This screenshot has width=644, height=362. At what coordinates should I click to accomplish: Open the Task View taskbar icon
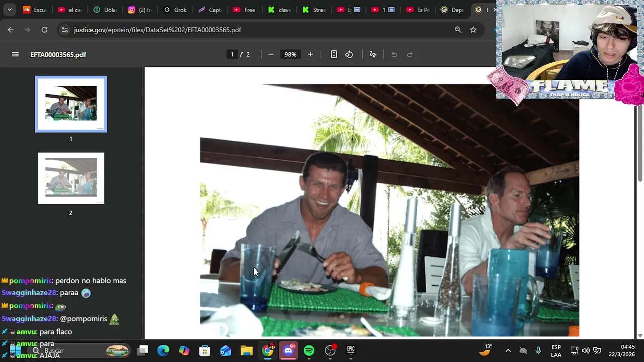point(143,350)
